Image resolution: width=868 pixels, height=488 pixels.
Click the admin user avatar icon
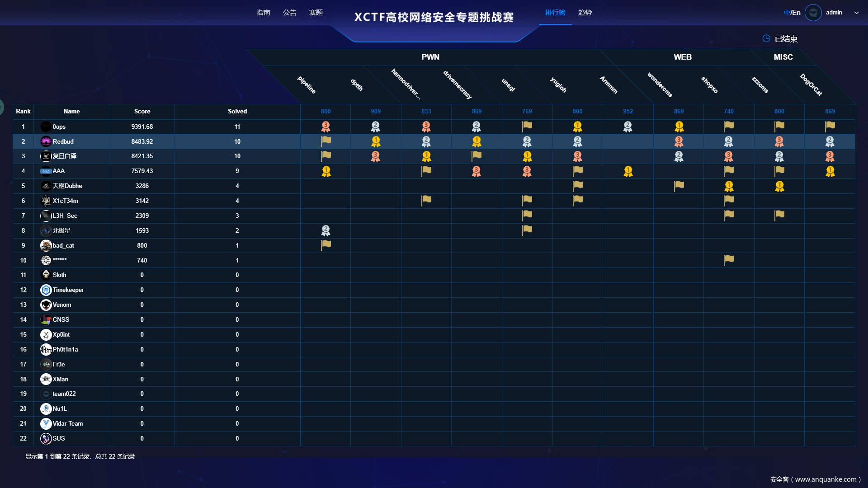click(x=813, y=13)
